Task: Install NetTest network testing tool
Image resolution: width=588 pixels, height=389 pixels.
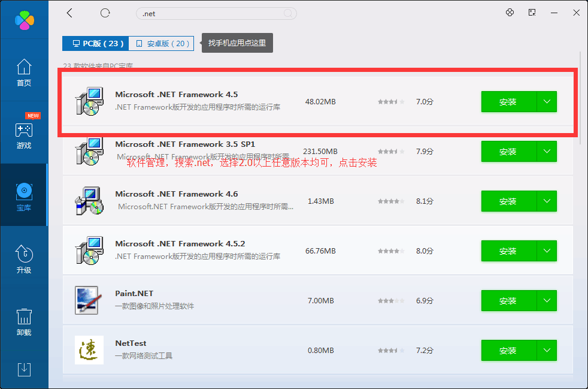Action: click(508, 350)
